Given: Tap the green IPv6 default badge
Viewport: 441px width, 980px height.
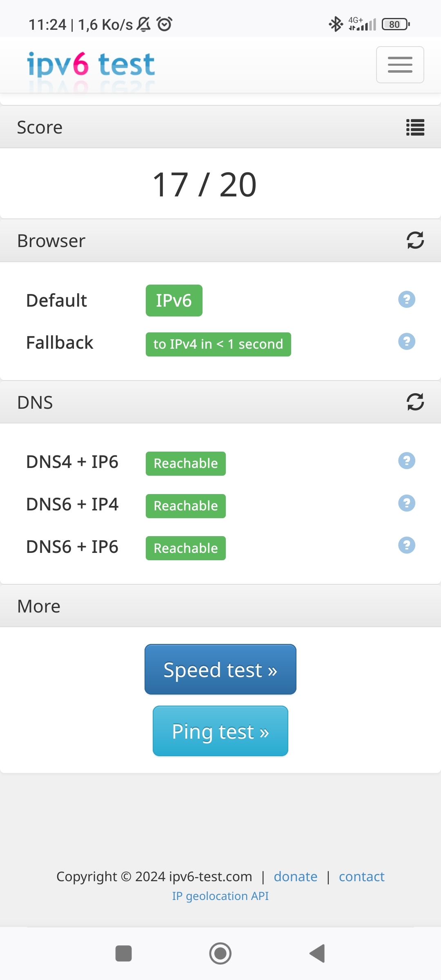Looking at the screenshot, I should pyautogui.click(x=174, y=301).
